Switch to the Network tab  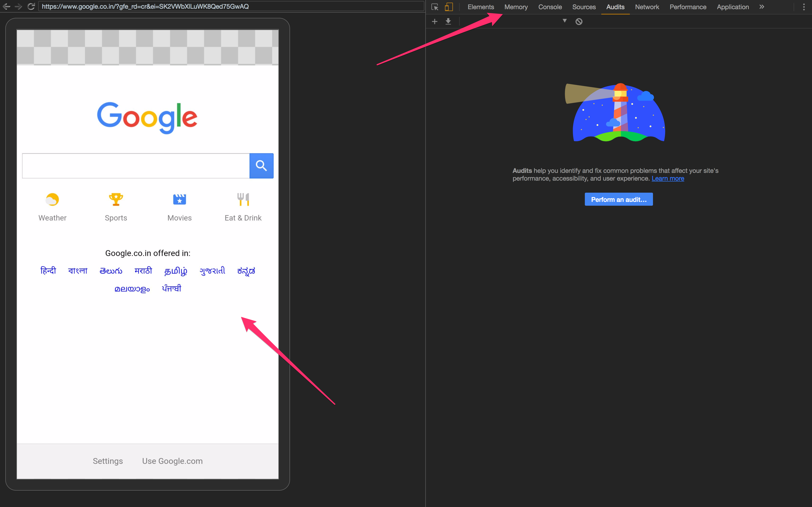pos(647,7)
